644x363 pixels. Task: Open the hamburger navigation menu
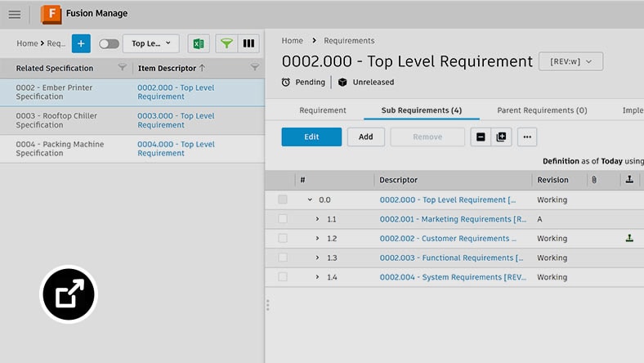[x=14, y=15]
